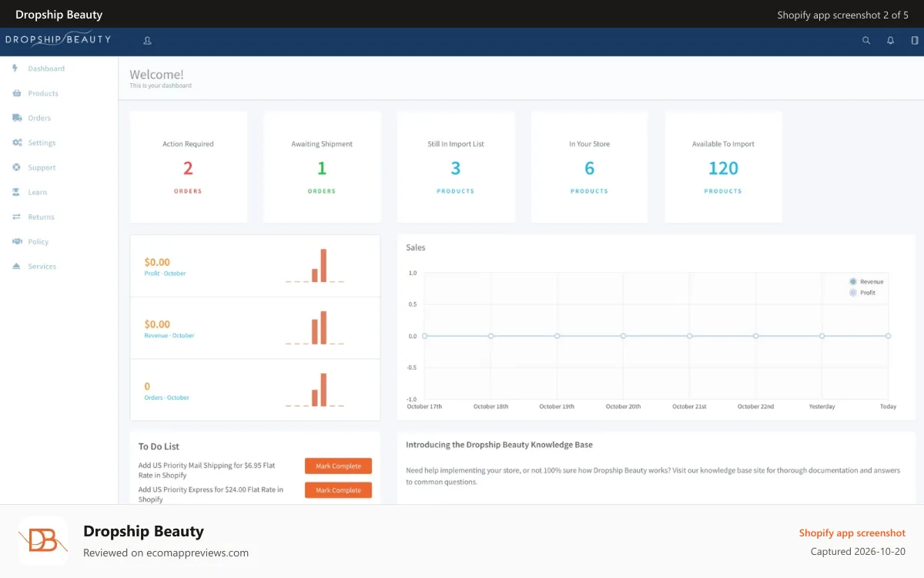Open the Awaiting Shipment orders card
924x578 pixels.
322,167
